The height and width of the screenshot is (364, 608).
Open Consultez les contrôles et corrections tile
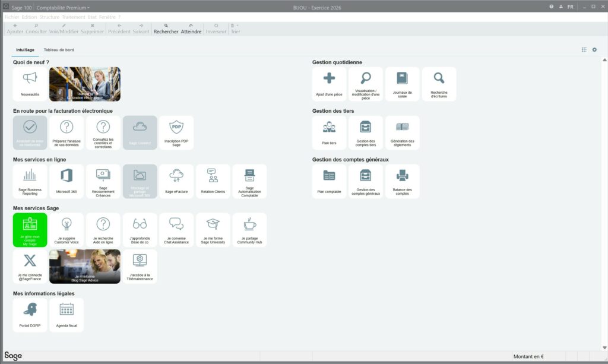click(x=103, y=133)
